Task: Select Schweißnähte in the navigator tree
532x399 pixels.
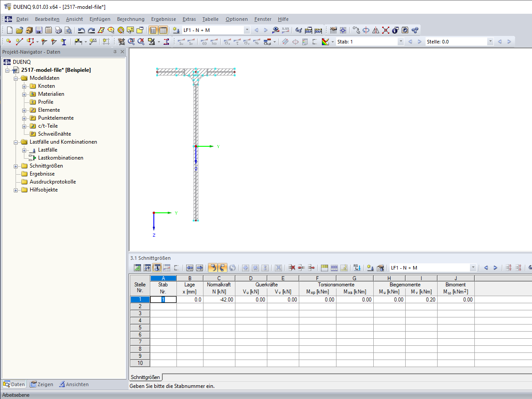Action: click(x=55, y=134)
